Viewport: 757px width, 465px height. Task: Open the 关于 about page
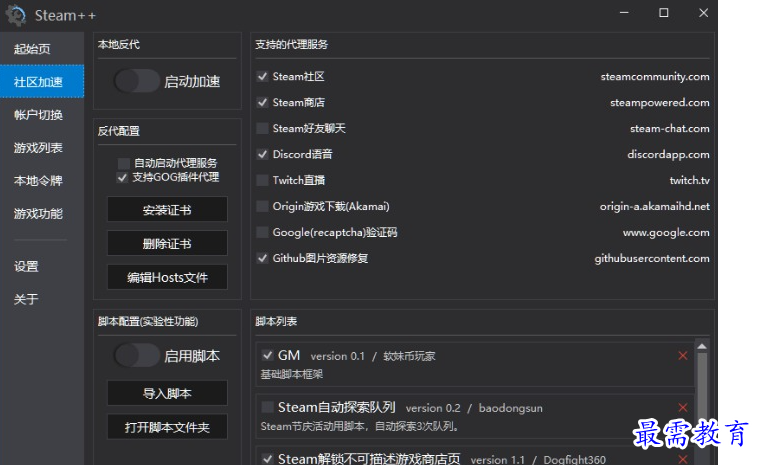point(42,299)
